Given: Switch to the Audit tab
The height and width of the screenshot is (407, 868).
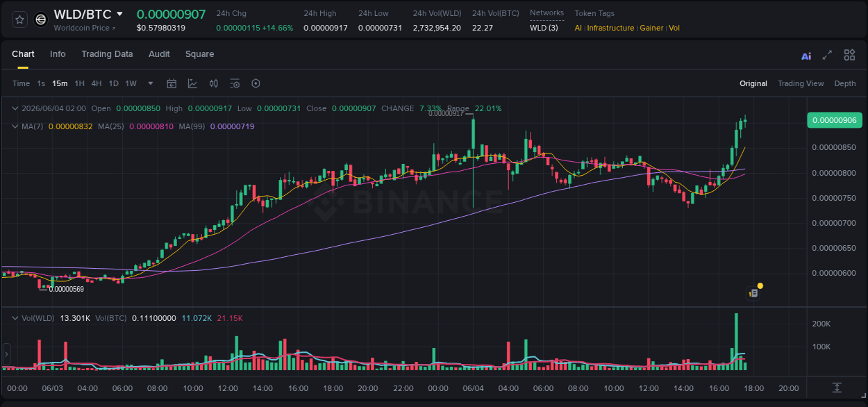Looking at the screenshot, I should pos(159,54).
